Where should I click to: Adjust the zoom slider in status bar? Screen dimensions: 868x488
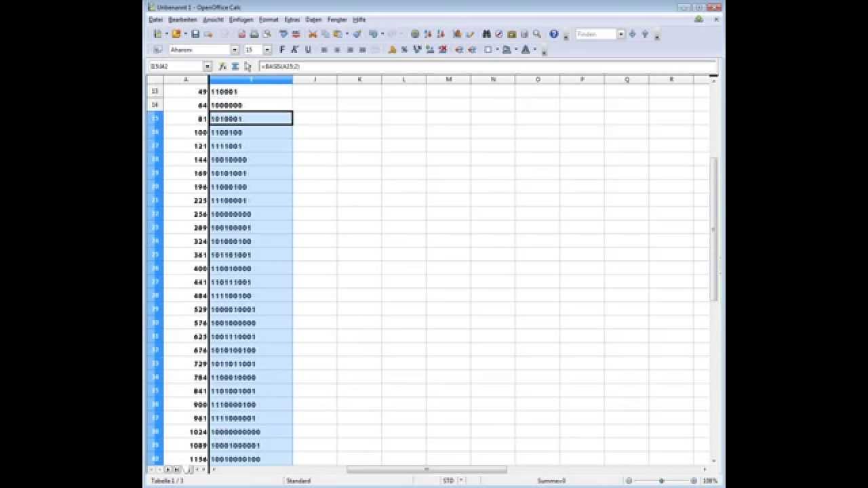click(662, 481)
